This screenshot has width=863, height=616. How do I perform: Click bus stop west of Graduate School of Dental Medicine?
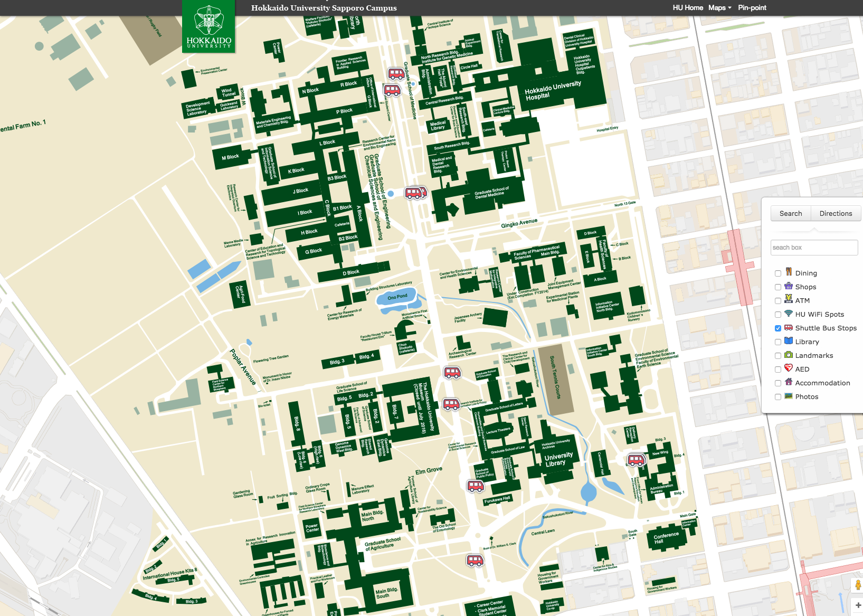(414, 193)
